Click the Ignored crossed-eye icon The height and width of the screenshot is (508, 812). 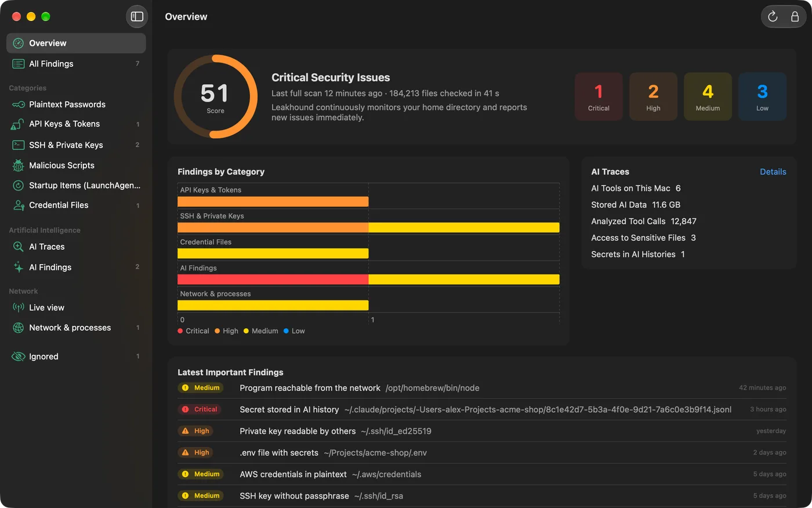pyautogui.click(x=19, y=356)
